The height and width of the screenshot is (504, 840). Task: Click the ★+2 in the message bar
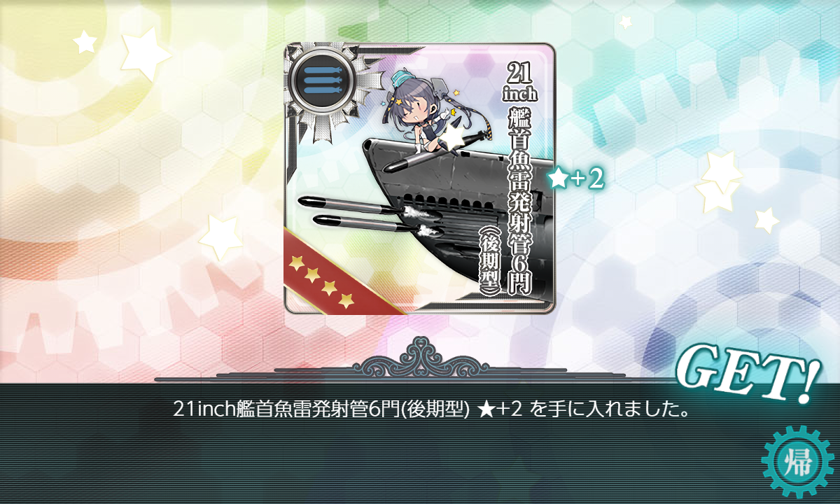[500, 409]
